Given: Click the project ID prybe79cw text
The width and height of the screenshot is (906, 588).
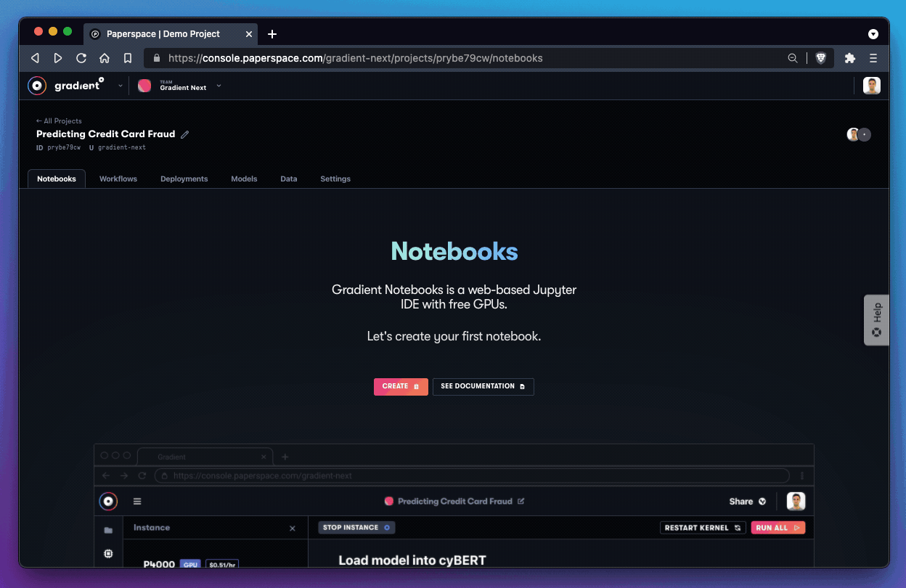Looking at the screenshot, I should [x=64, y=147].
